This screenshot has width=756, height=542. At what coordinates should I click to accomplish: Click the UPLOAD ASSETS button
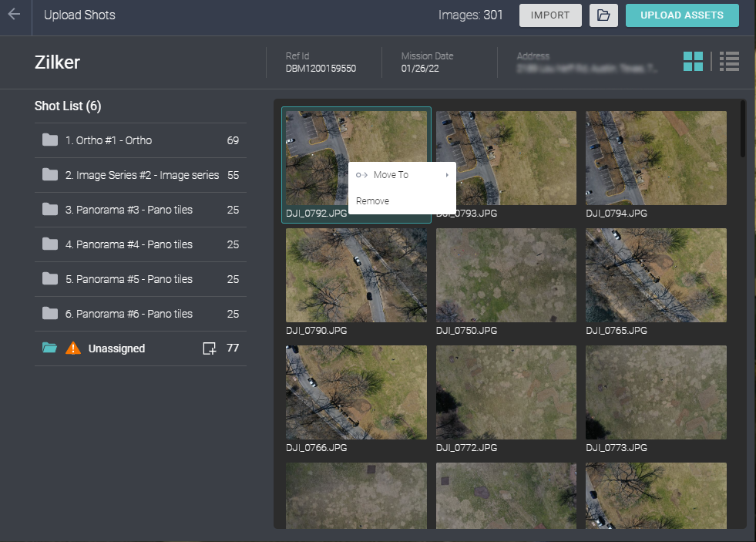pyautogui.click(x=682, y=15)
